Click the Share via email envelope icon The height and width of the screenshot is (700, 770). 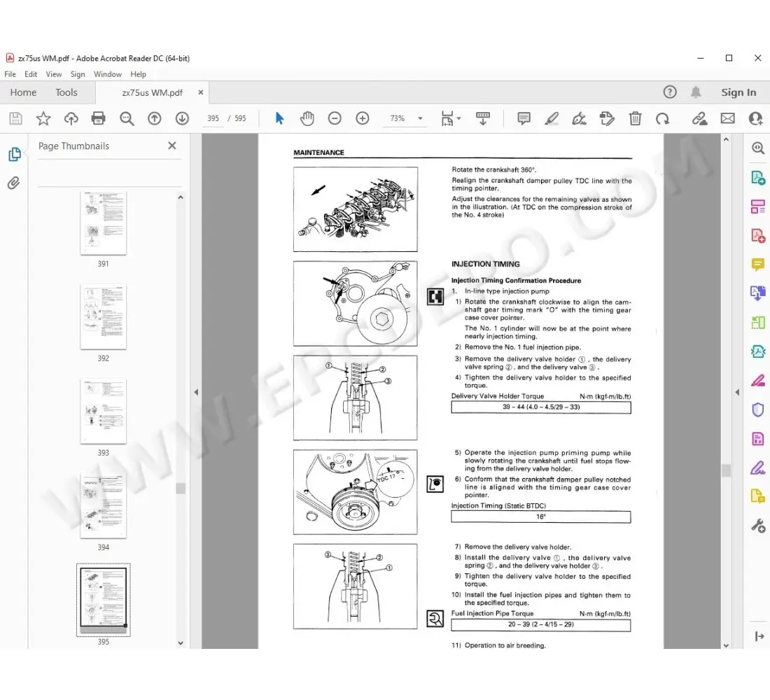coord(727,118)
